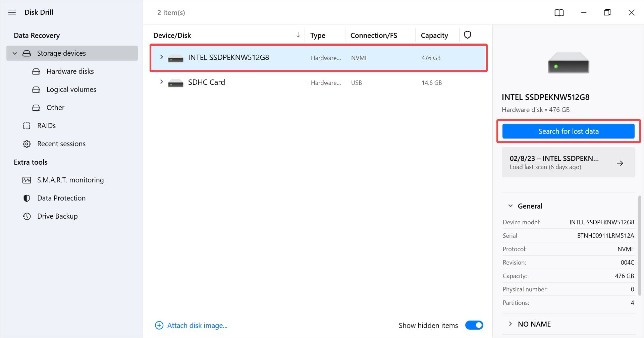This screenshot has height=338, width=644.
Task: Click serial value BTNH00911LRM512A
Action: point(605,236)
